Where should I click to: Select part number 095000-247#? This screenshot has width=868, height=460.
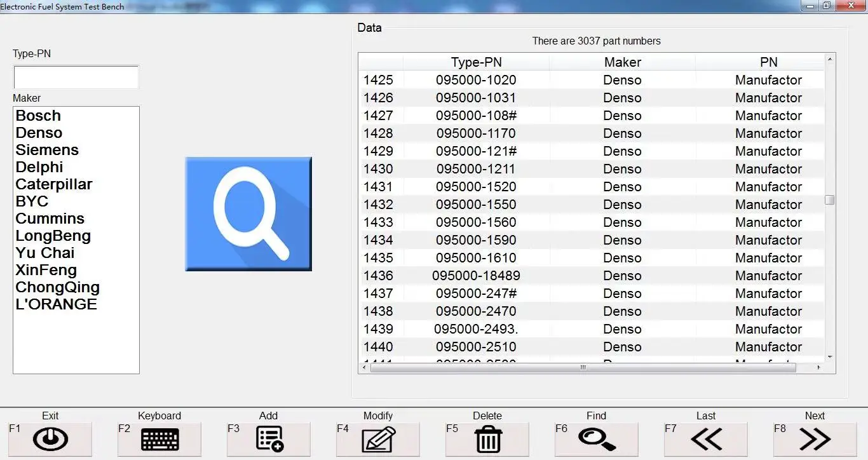(476, 294)
